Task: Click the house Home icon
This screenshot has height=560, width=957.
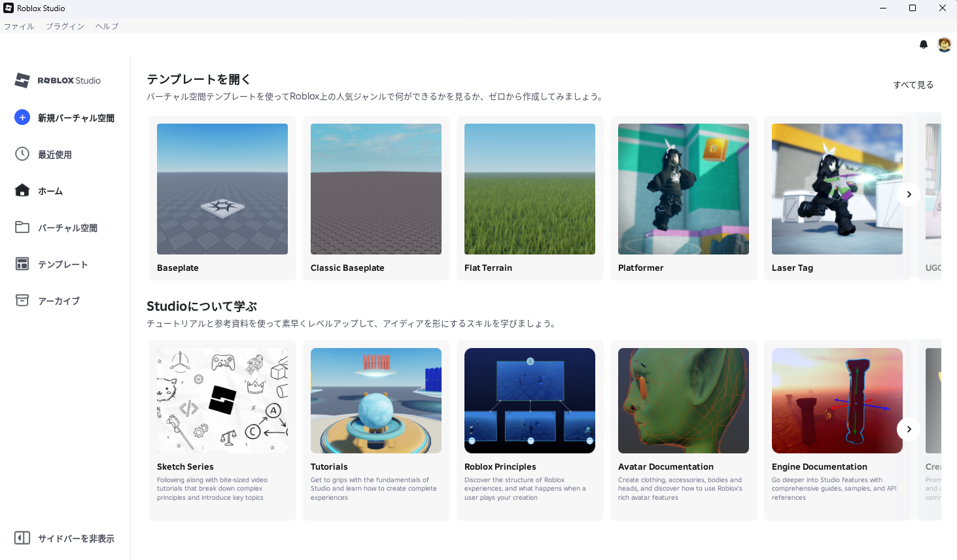Action: (22, 190)
